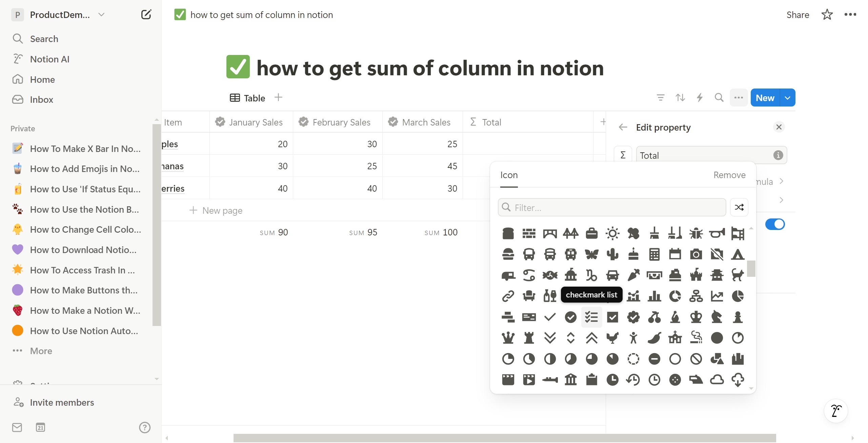Click the icon Filter search field
This screenshot has height=443, width=868.
coord(612,207)
